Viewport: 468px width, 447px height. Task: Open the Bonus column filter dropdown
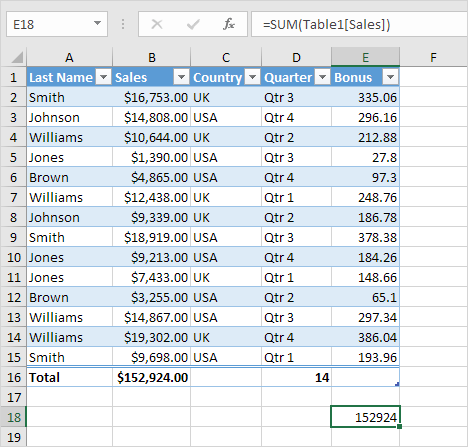390,77
